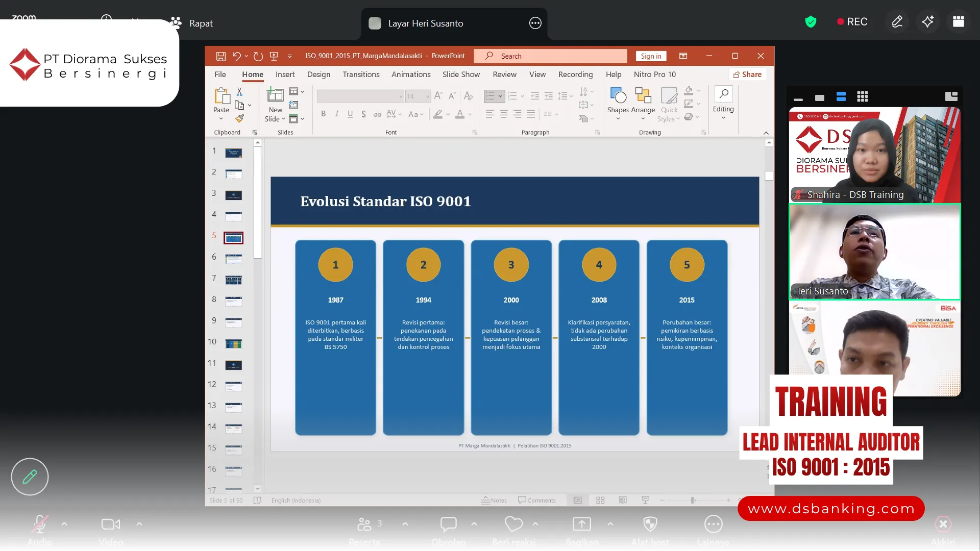Click the Redo/Repeat icon
980x551 pixels.
[258, 56]
